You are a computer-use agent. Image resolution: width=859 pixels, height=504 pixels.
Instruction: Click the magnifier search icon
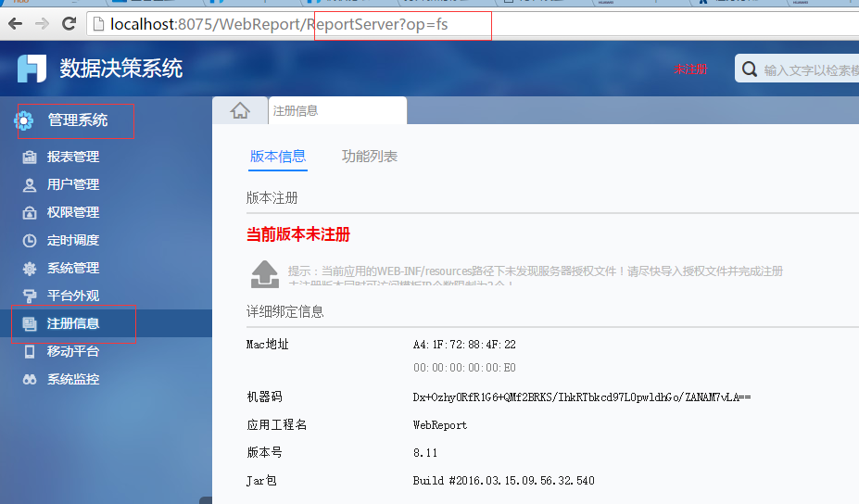click(749, 69)
